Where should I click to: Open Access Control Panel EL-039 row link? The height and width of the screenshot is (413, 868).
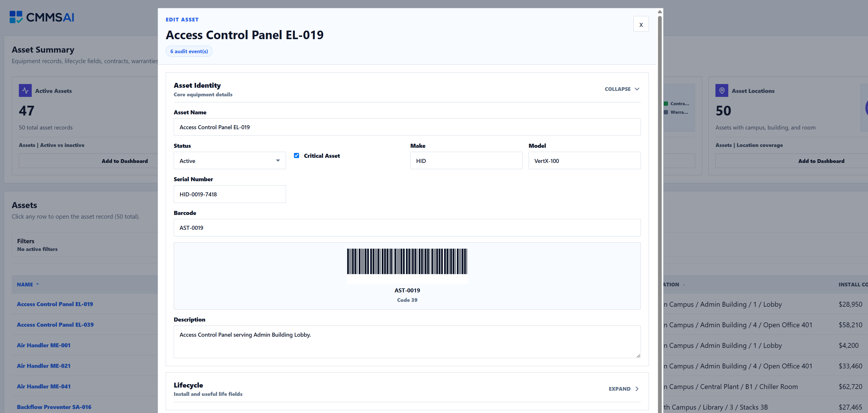click(55, 324)
